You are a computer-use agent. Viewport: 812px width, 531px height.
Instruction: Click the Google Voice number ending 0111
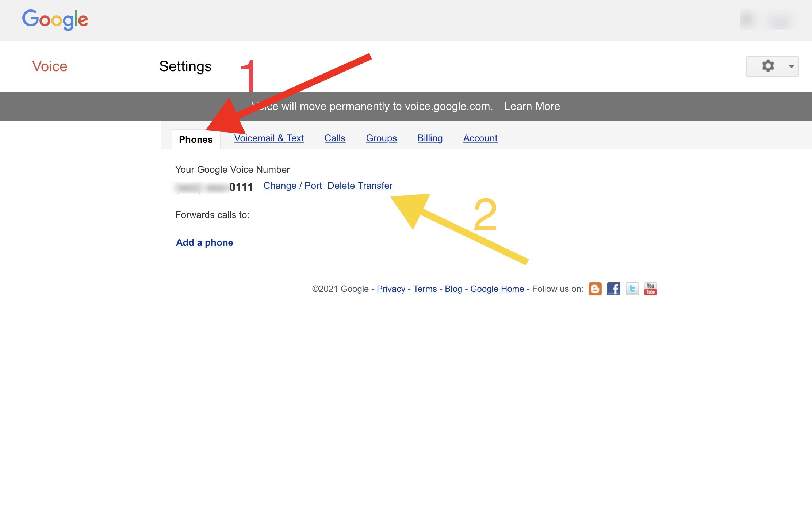click(x=214, y=187)
